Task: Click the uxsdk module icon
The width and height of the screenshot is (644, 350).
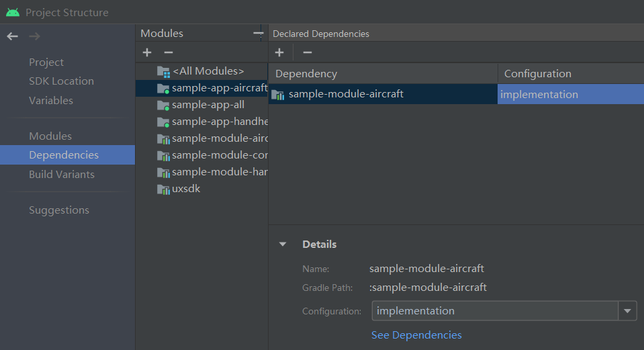Action: 163,189
